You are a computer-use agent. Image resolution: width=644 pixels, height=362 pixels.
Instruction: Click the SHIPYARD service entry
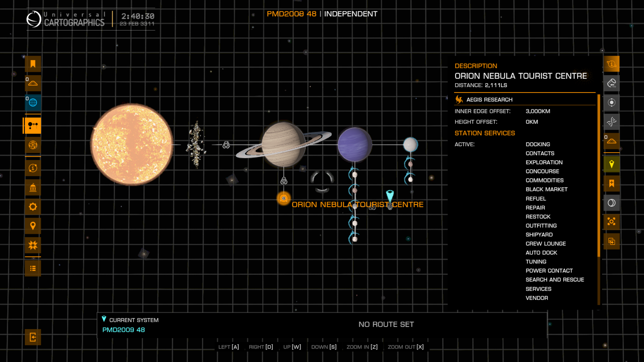coord(539,235)
